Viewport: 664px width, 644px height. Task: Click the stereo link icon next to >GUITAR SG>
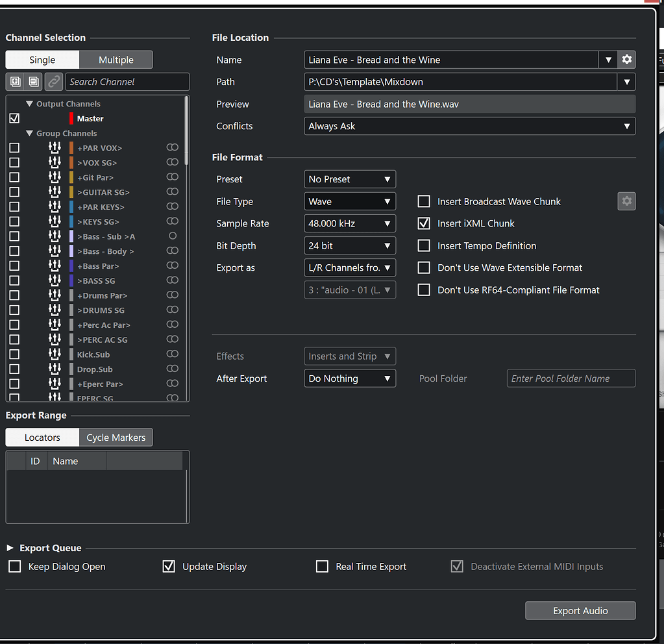[x=171, y=192]
